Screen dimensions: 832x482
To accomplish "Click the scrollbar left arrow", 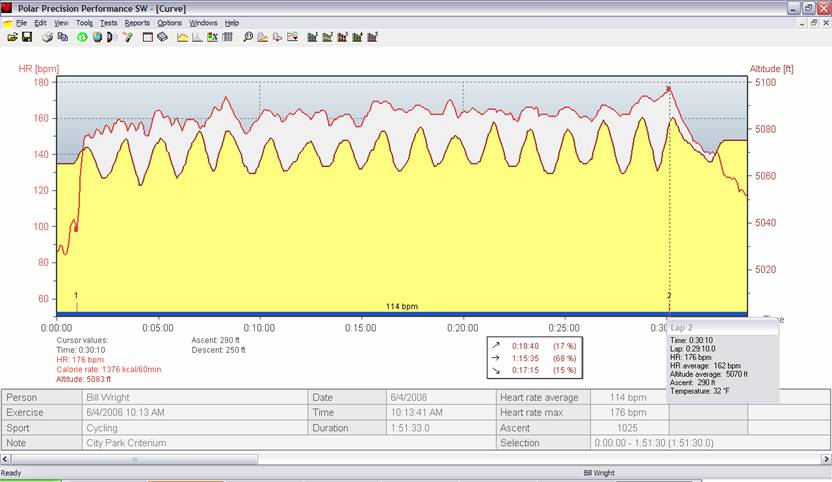I will (x=5, y=459).
